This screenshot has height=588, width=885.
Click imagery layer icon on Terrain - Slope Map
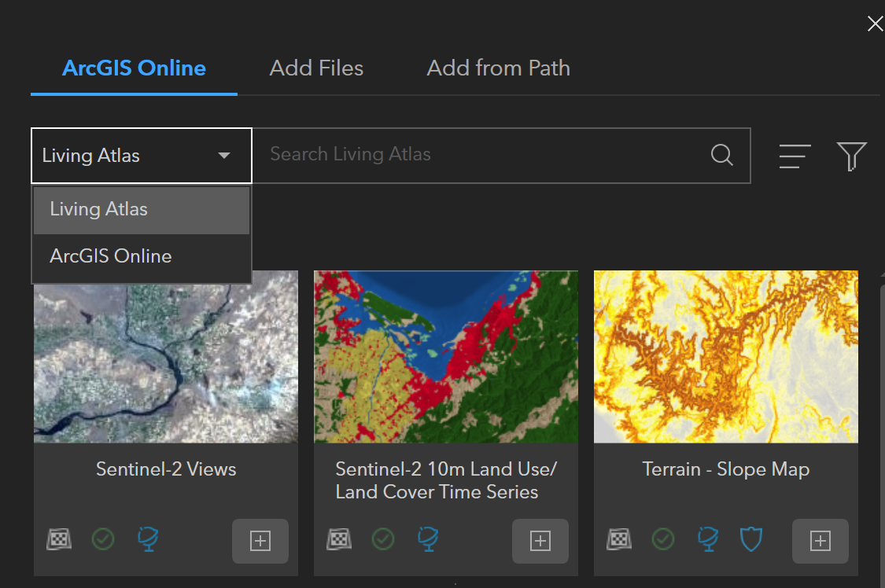[x=618, y=539]
